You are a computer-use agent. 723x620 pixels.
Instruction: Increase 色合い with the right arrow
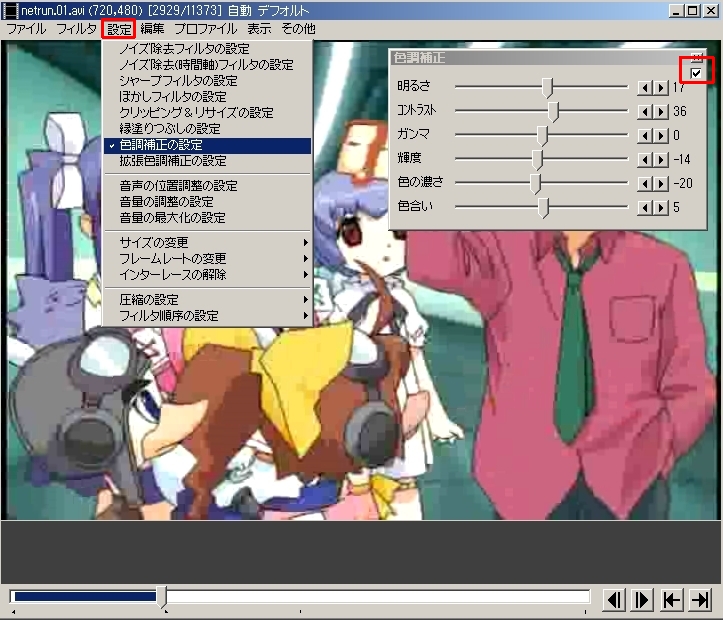pyautogui.click(x=661, y=207)
